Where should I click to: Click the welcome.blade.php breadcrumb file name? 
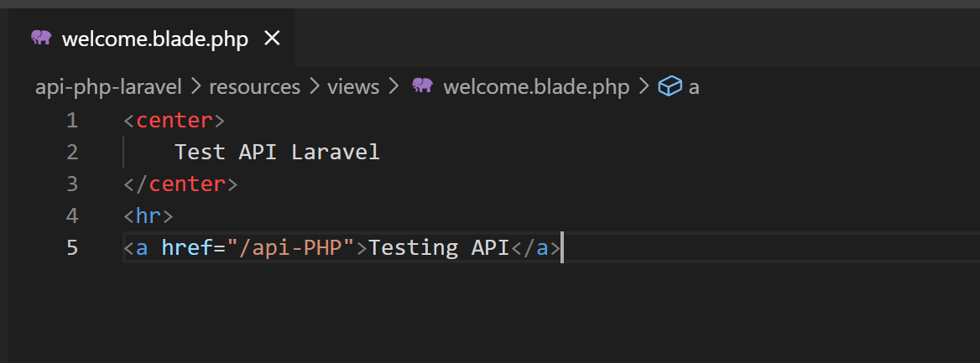tap(535, 87)
